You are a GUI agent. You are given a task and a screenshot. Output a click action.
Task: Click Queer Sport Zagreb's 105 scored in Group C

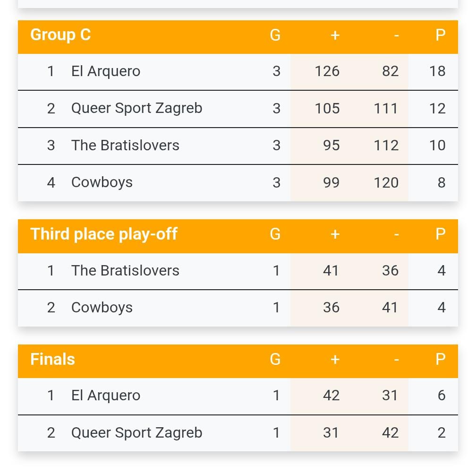(327, 108)
